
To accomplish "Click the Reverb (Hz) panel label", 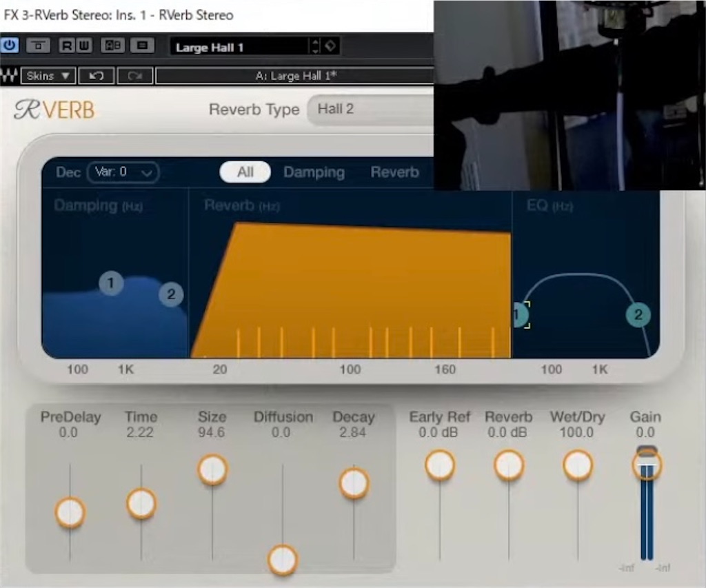I will click(x=242, y=205).
